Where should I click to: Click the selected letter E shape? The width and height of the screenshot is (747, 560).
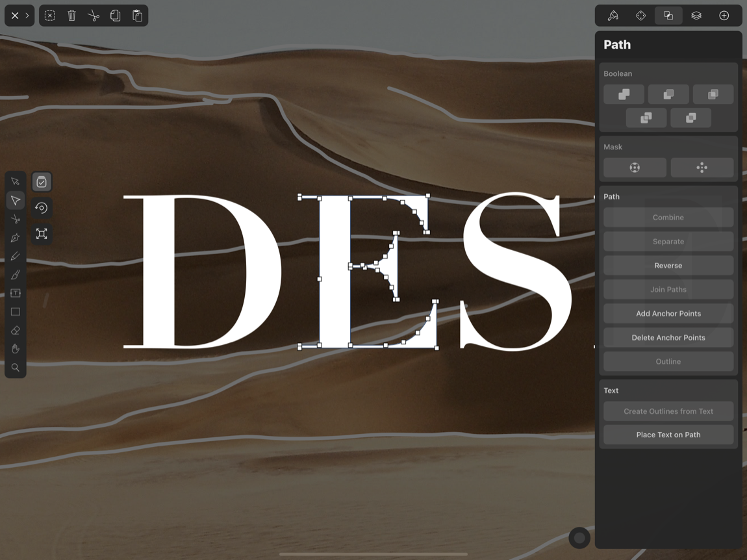click(x=335, y=272)
